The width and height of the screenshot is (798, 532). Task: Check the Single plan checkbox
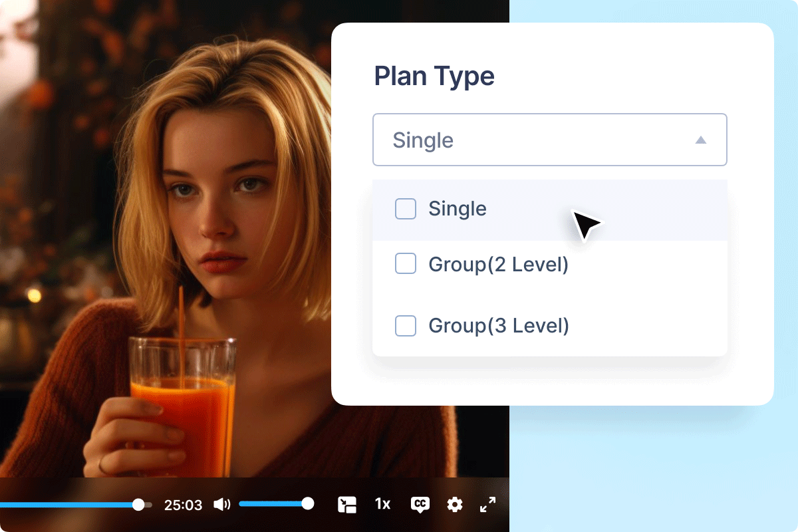405,209
